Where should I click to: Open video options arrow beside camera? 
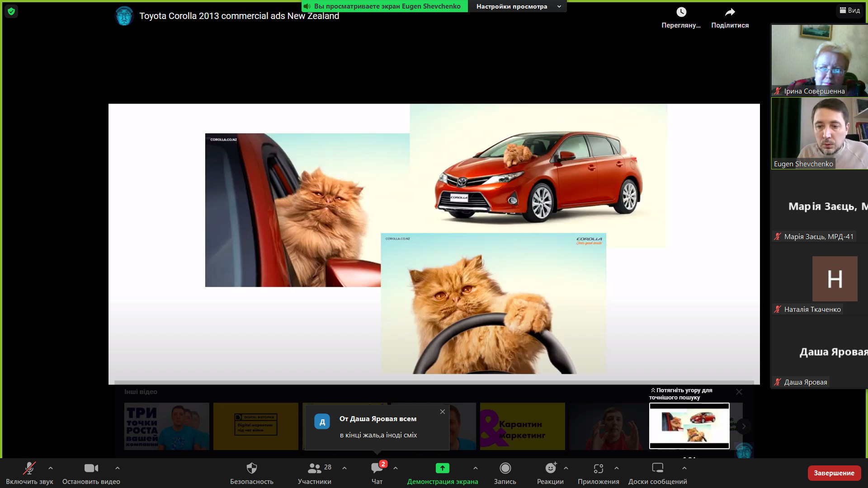point(118,468)
